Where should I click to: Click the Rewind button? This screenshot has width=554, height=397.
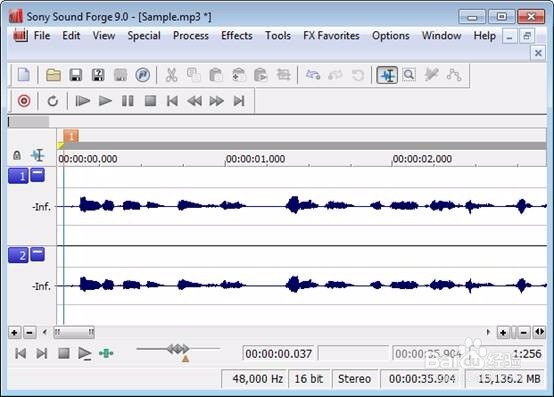coord(194,101)
